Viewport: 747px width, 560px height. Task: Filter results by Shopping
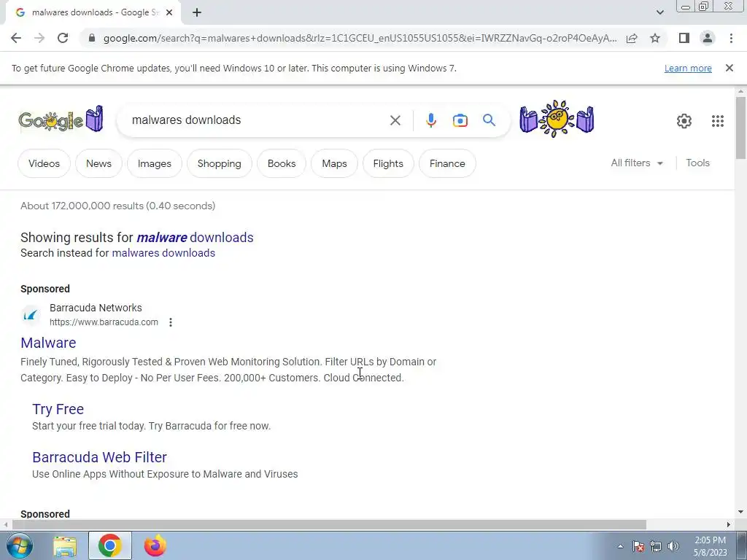coord(219,163)
